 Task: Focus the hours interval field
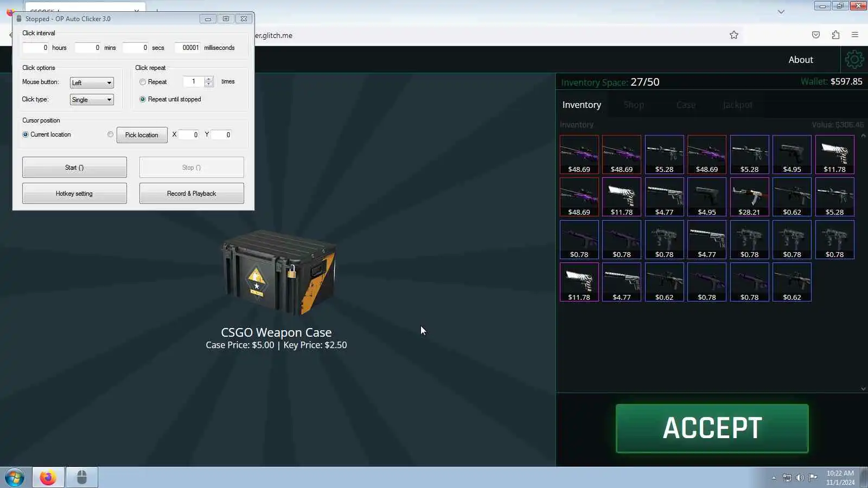[x=36, y=48]
